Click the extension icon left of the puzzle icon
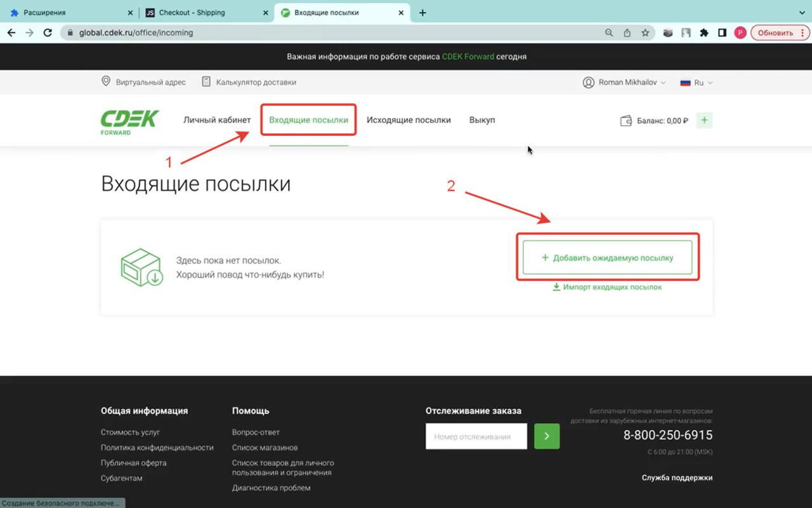The height and width of the screenshot is (508, 812). [686, 32]
